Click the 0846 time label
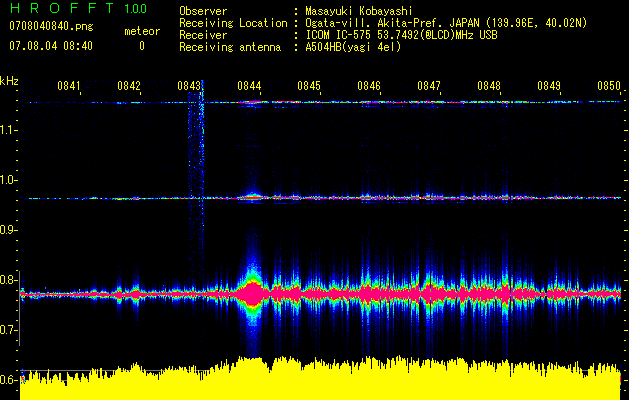The height and width of the screenshot is (400, 629). click(369, 87)
